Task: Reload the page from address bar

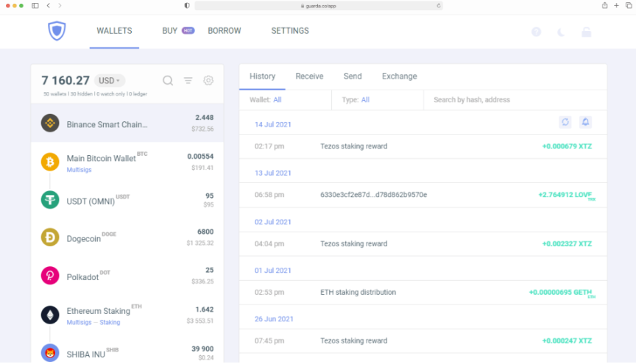Action: pos(439,6)
